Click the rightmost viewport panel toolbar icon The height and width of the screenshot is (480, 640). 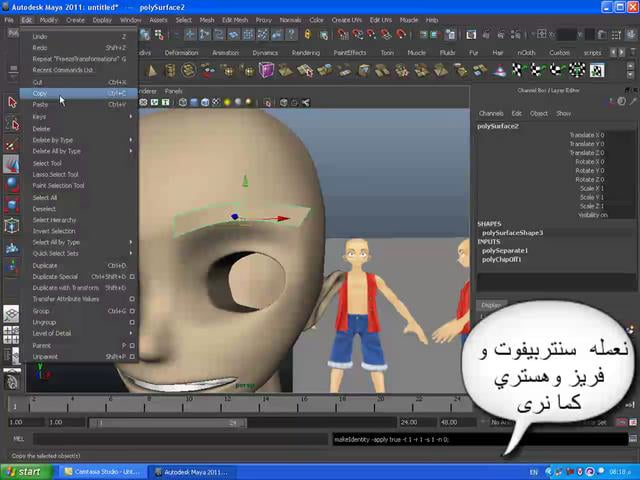(306, 102)
